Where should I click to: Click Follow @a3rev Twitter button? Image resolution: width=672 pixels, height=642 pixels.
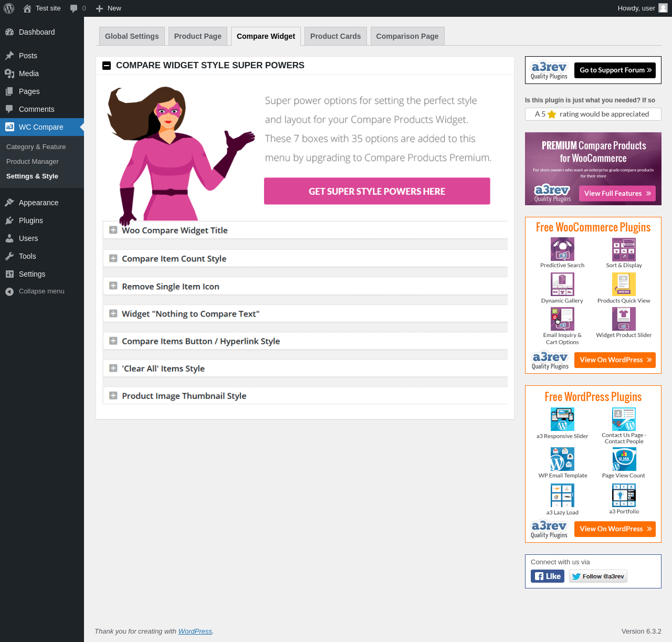pos(598,576)
